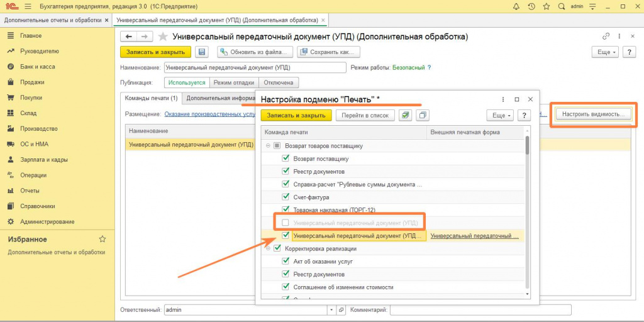Open dialog Еще dropdown

(500, 116)
